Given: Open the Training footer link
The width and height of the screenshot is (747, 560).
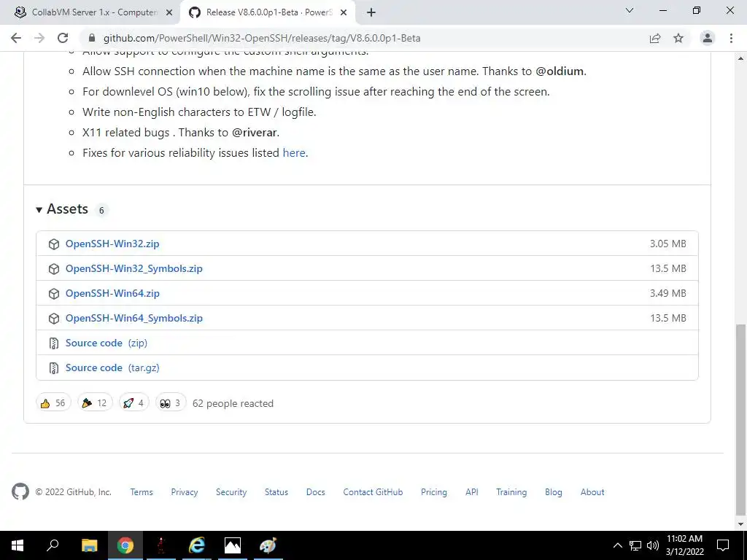Looking at the screenshot, I should point(511,492).
